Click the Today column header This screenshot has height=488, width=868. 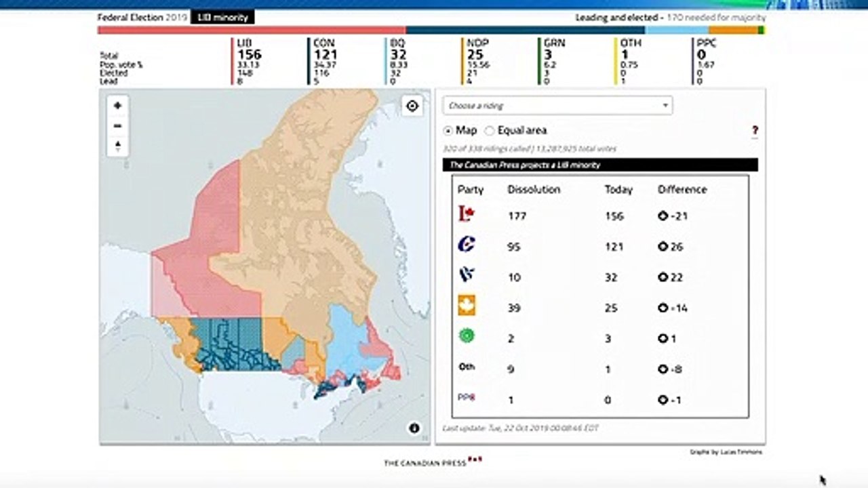coord(618,190)
